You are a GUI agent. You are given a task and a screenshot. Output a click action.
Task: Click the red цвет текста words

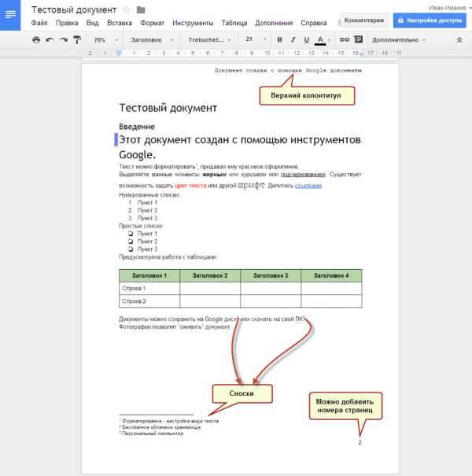click(190, 186)
